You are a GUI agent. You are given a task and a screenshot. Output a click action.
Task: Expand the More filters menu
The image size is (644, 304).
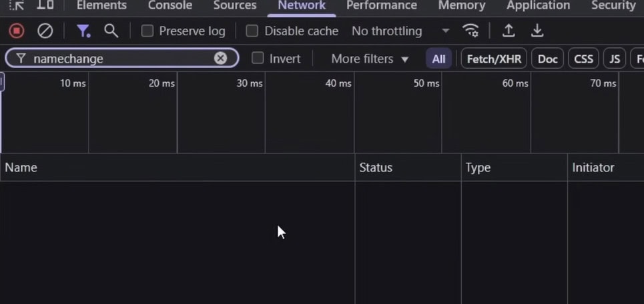tap(370, 59)
